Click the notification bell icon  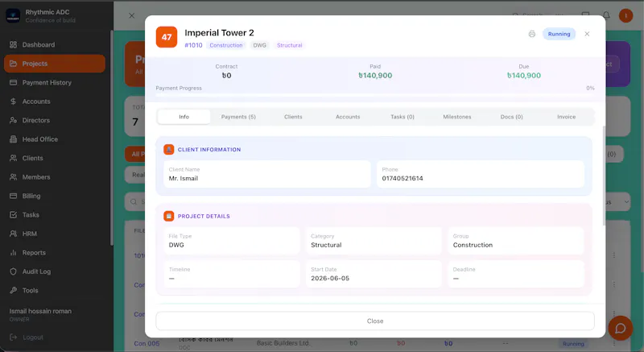606,15
